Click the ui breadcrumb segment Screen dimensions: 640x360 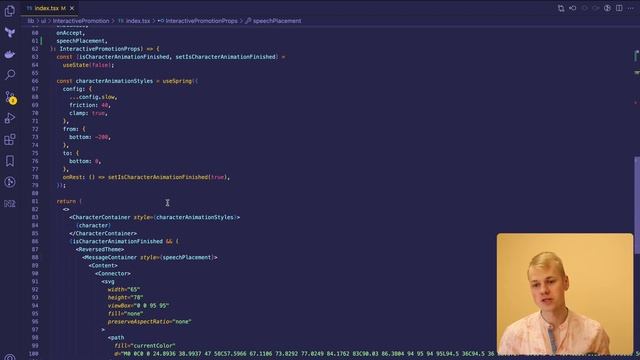pos(43,21)
